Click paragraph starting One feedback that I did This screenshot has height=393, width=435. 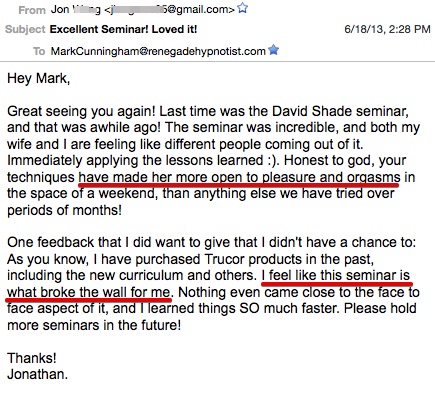pos(213,284)
